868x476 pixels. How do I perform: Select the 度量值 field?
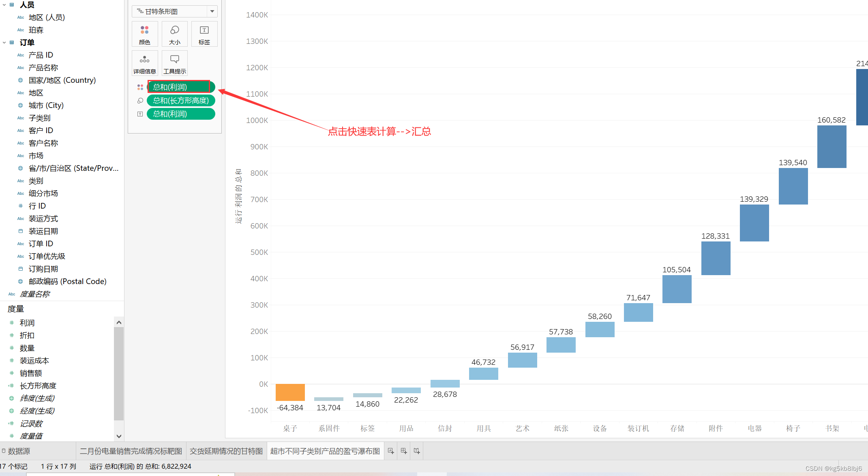pos(31,436)
